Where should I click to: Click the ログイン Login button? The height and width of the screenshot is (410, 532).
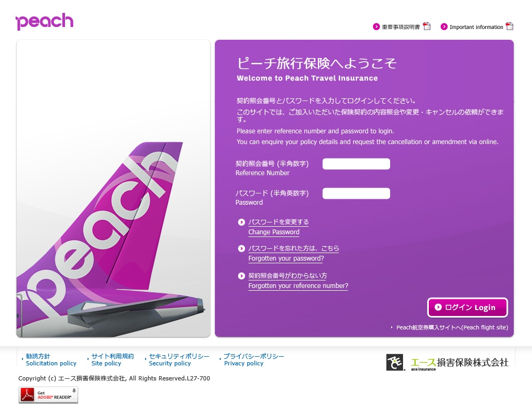[x=467, y=307]
